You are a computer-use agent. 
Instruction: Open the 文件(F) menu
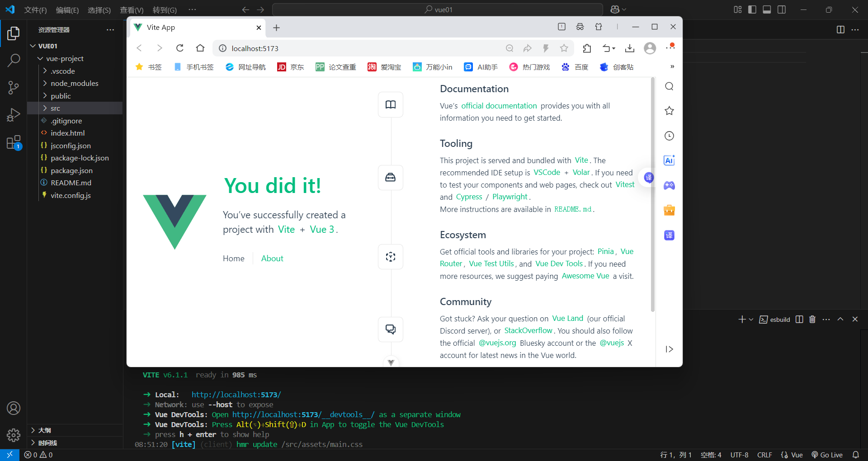pyautogui.click(x=35, y=10)
